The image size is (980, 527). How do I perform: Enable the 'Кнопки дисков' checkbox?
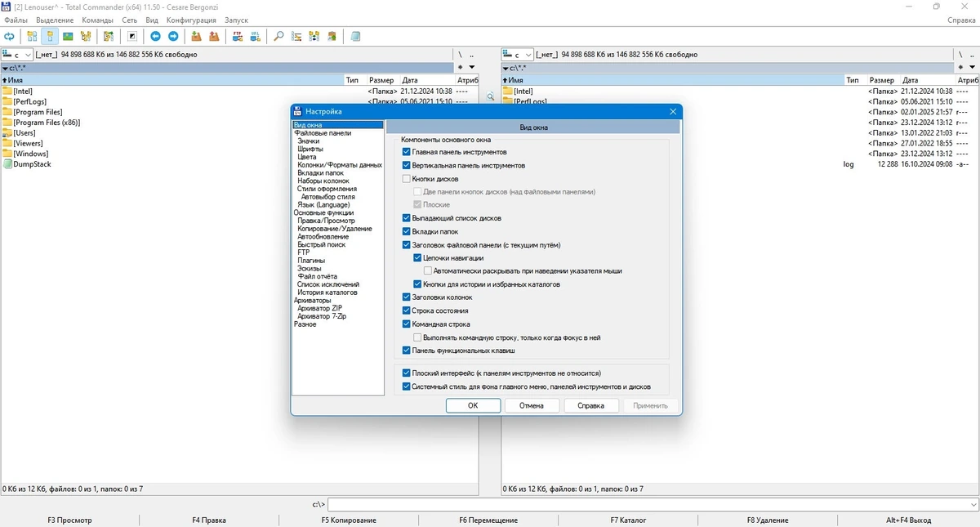pyautogui.click(x=407, y=178)
